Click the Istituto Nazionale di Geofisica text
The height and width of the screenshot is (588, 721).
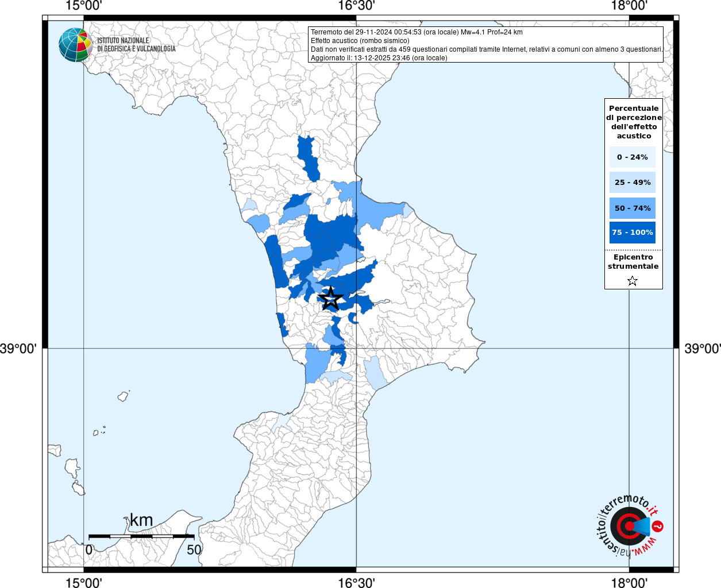tap(136, 45)
